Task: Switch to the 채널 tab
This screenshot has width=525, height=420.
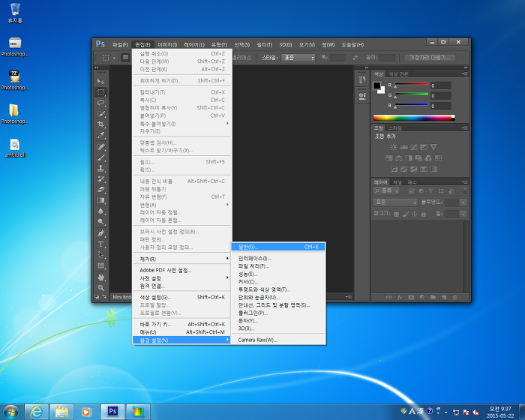Action: click(397, 182)
